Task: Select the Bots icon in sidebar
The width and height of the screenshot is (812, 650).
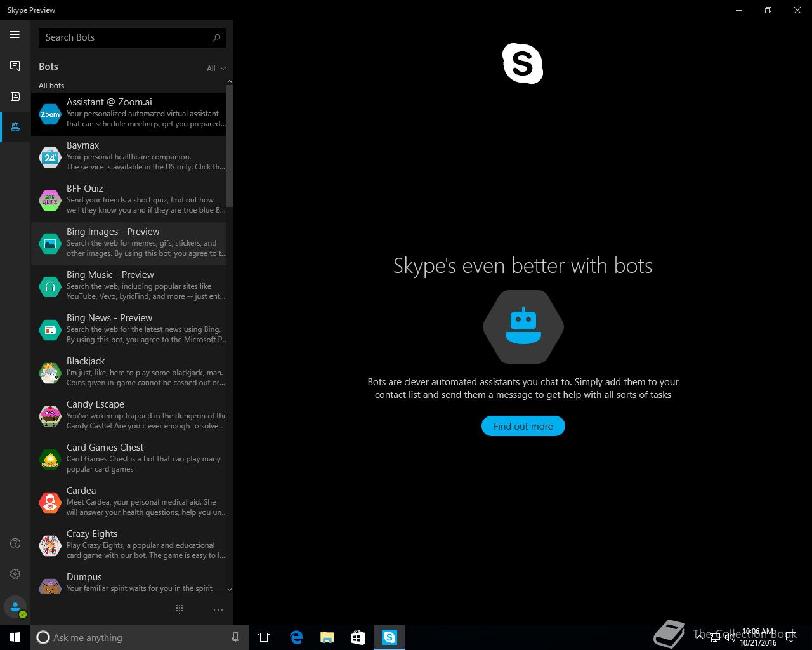Action: (x=15, y=127)
